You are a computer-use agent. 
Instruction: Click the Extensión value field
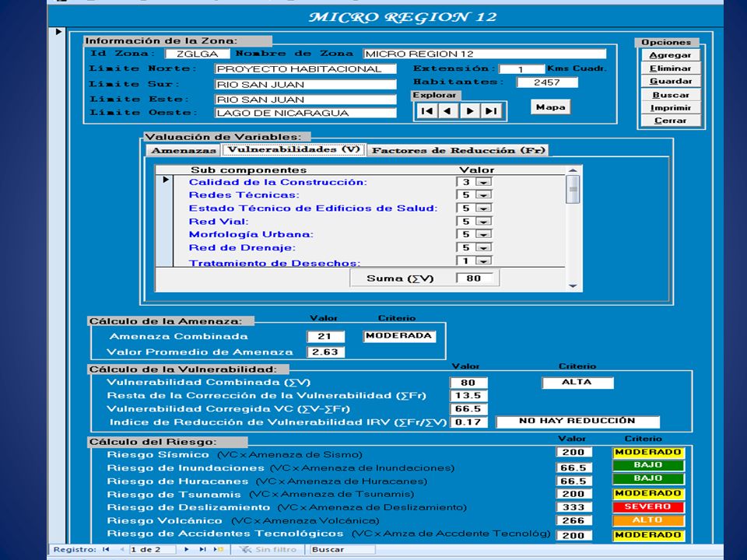coord(521,69)
